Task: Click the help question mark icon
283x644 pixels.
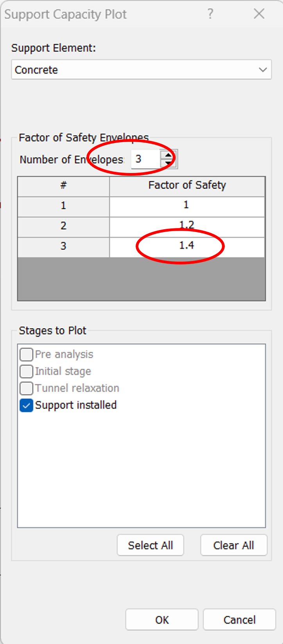Action: click(210, 14)
